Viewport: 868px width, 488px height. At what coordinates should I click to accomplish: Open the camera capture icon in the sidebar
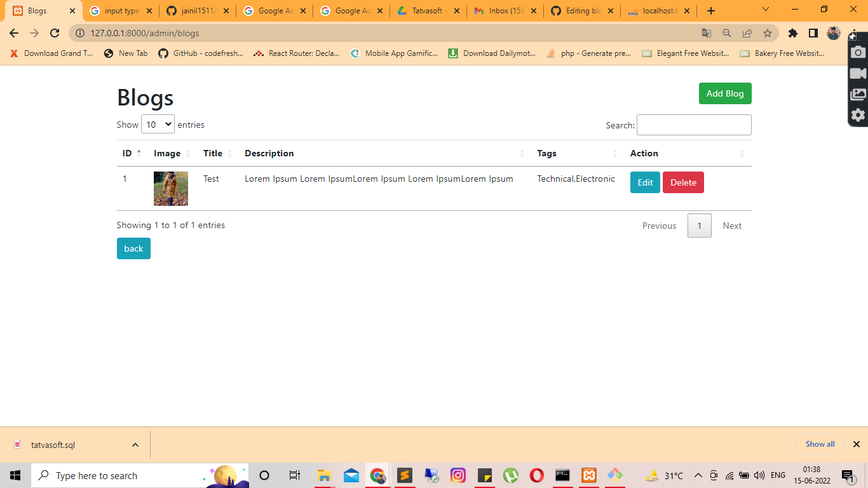[858, 53]
